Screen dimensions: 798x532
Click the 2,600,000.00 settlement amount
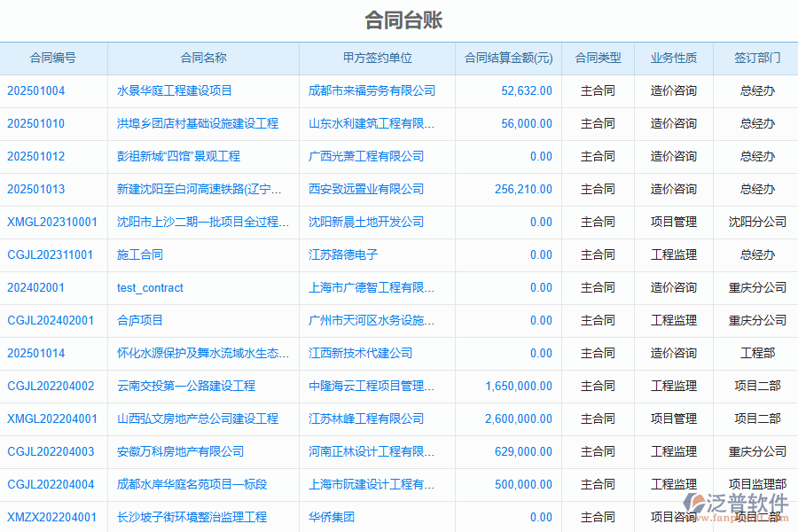click(518, 419)
